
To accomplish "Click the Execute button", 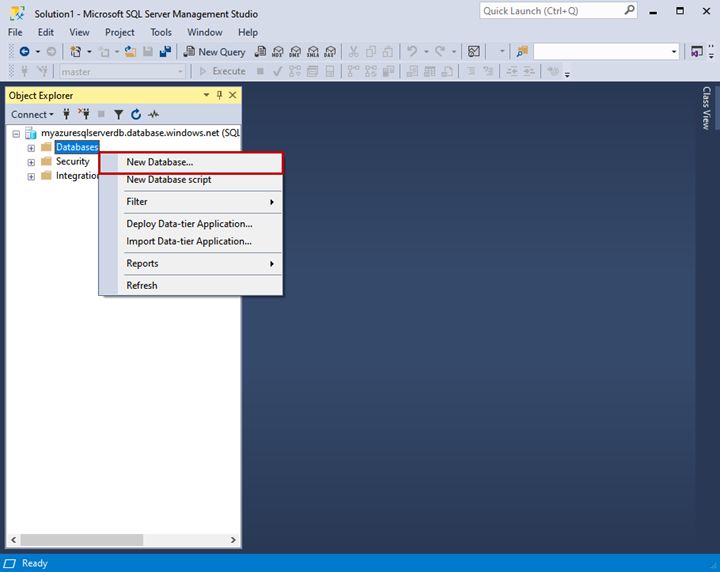I will (223, 71).
